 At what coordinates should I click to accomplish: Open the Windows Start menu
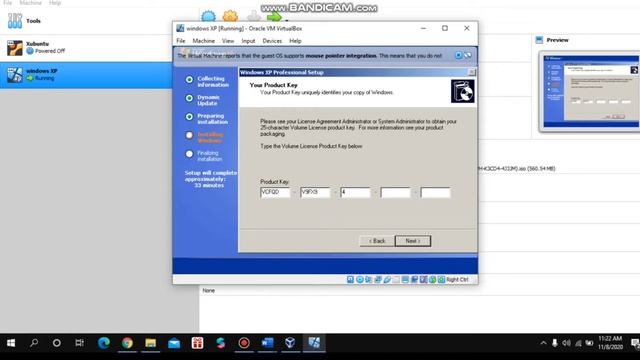pyautogui.click(x=11, y=343)
